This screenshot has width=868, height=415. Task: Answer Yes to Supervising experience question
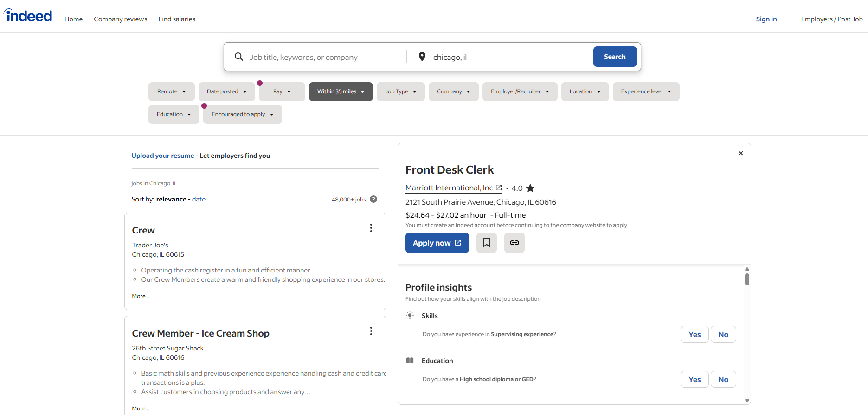tap(694, 334)
